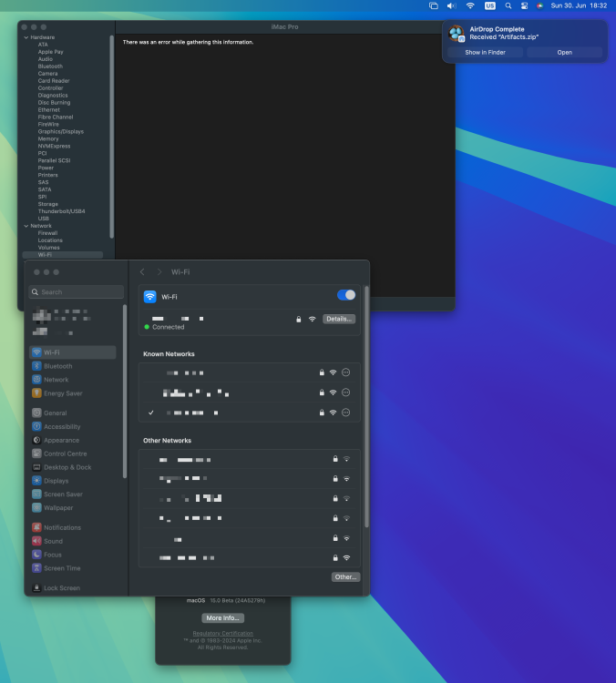Go forward using the settings forward chevron

[159, 271]
